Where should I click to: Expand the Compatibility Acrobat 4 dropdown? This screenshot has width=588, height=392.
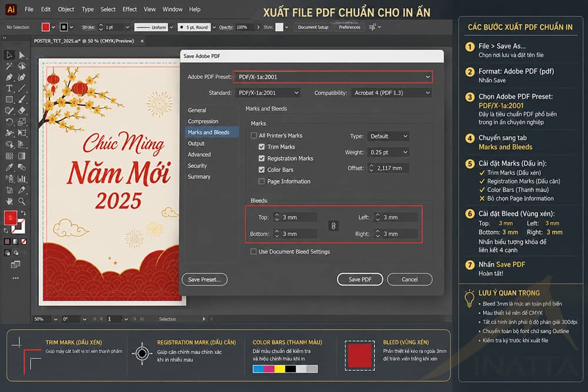pos(392,93)
